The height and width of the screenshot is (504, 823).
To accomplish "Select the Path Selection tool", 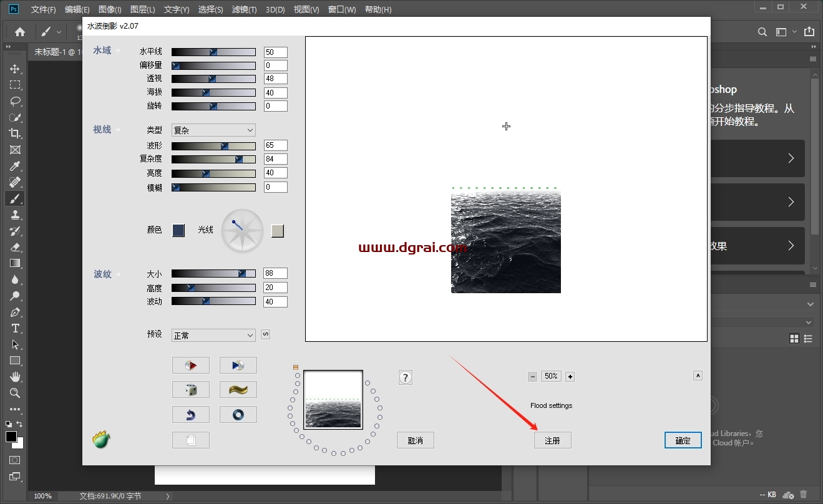I will (x=15, y=344).
